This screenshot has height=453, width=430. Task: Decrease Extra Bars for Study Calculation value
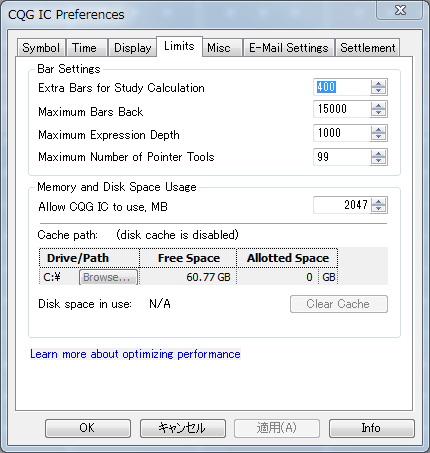coord(378,91)
